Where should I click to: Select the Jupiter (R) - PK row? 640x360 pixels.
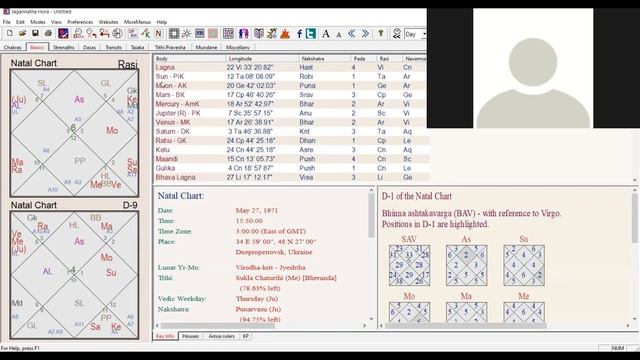291,113
